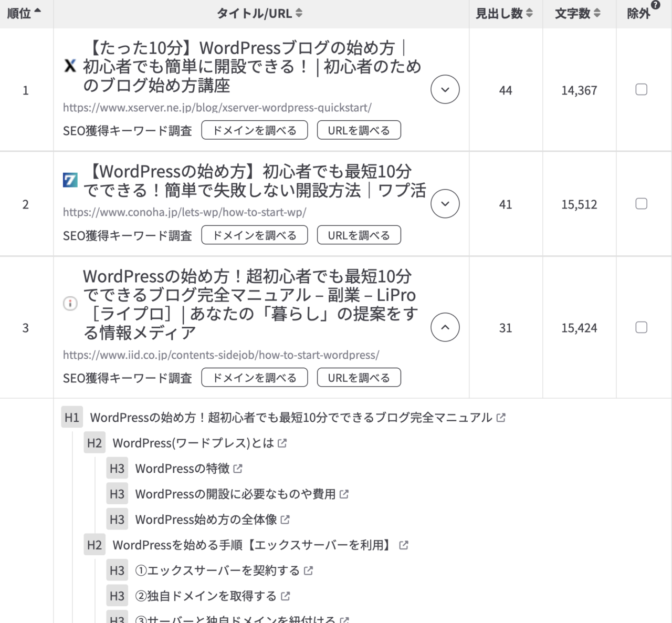672x623 pixels.
Task: Click 見出し数 value 41
Action: pyautogui.click(x=506, y=204)
